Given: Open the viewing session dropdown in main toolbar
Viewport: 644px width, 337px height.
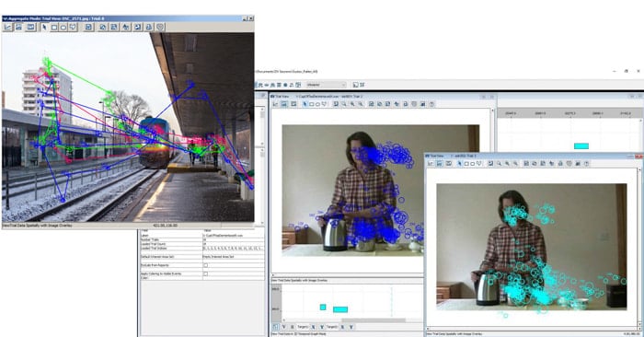Looking at the screenshot, I should click(x=326, y=85).
